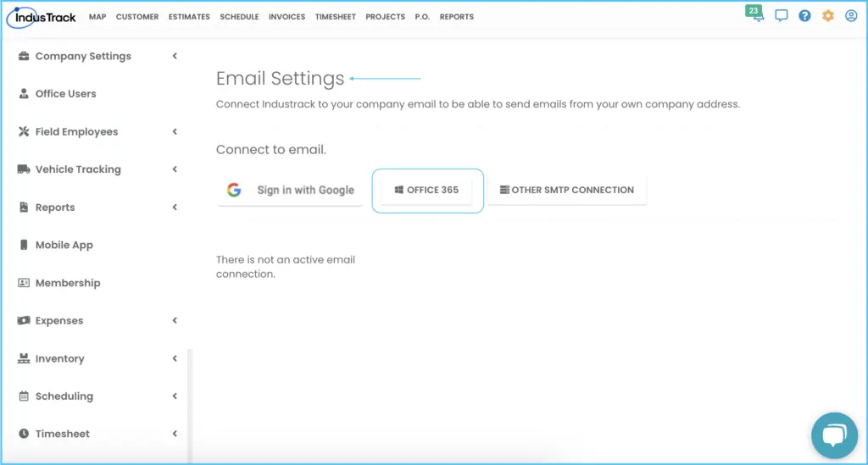
Task: Click the sidebar vertical scrollbar
Action: coord(190,406)
